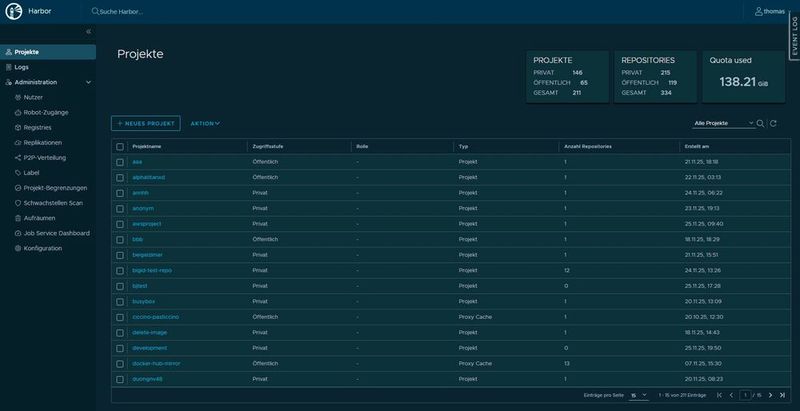The image size is (800, 411).
Task: Open the alphatitanxd project link
Action: pos(148,177)
